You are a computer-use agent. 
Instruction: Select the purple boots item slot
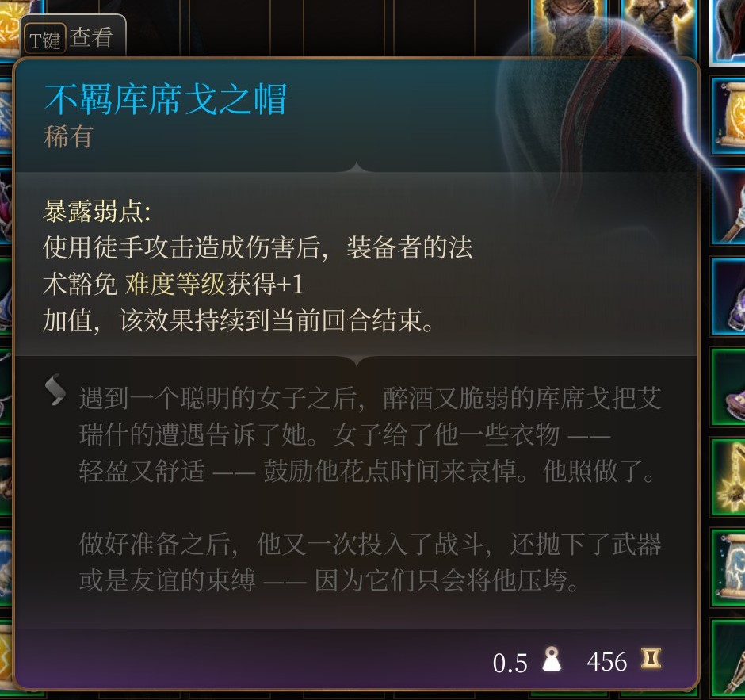pos(728,296)
